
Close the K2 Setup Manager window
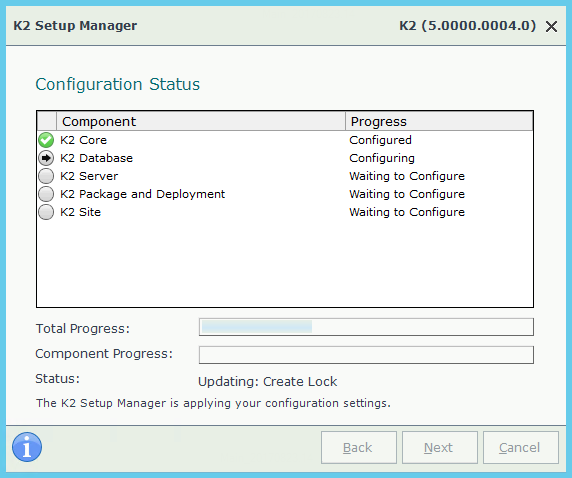(x=551, y=26)
